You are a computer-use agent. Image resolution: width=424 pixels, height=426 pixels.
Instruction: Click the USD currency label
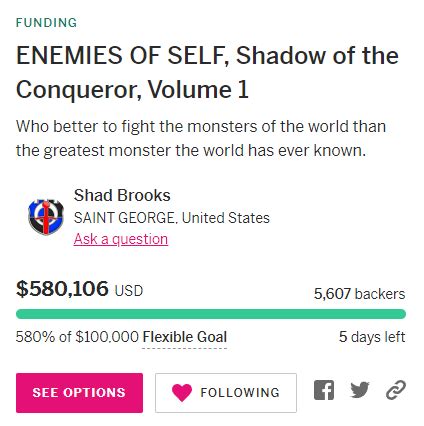point(129,291)
